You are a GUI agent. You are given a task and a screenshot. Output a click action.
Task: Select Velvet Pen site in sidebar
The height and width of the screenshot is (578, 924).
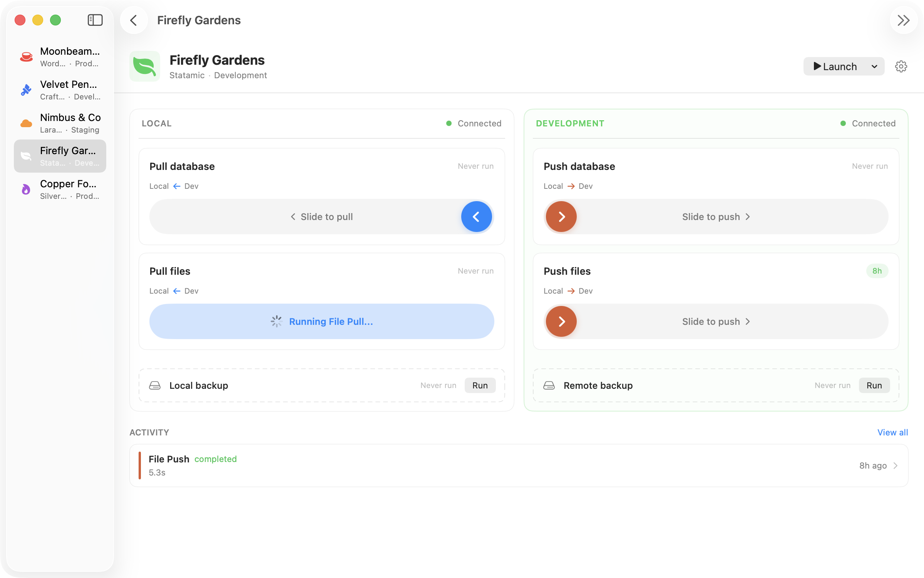pyautogui.click(x=60, y=90)
